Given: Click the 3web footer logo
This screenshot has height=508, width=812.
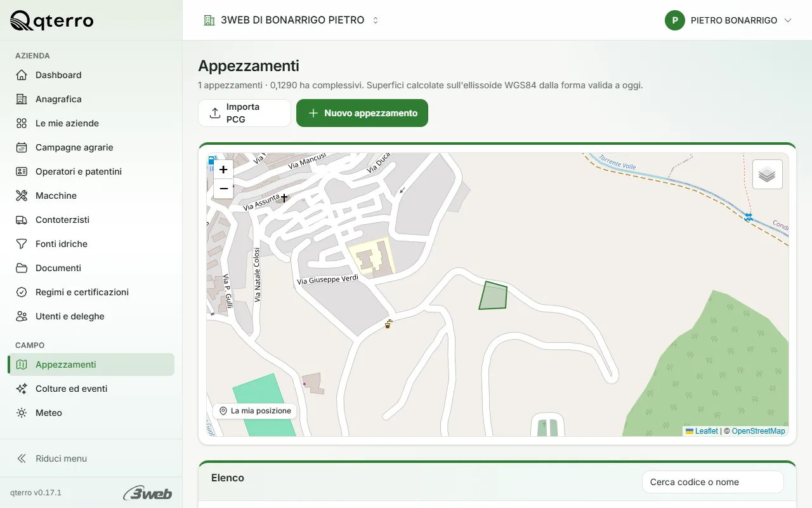Looking at the screenshot, I should click(148, 493).
